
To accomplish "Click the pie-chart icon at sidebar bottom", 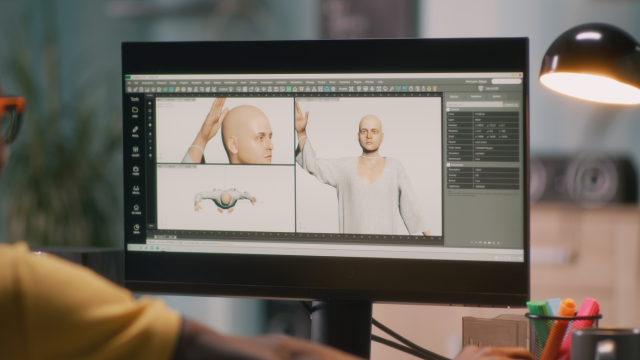I will coord(136,227).
